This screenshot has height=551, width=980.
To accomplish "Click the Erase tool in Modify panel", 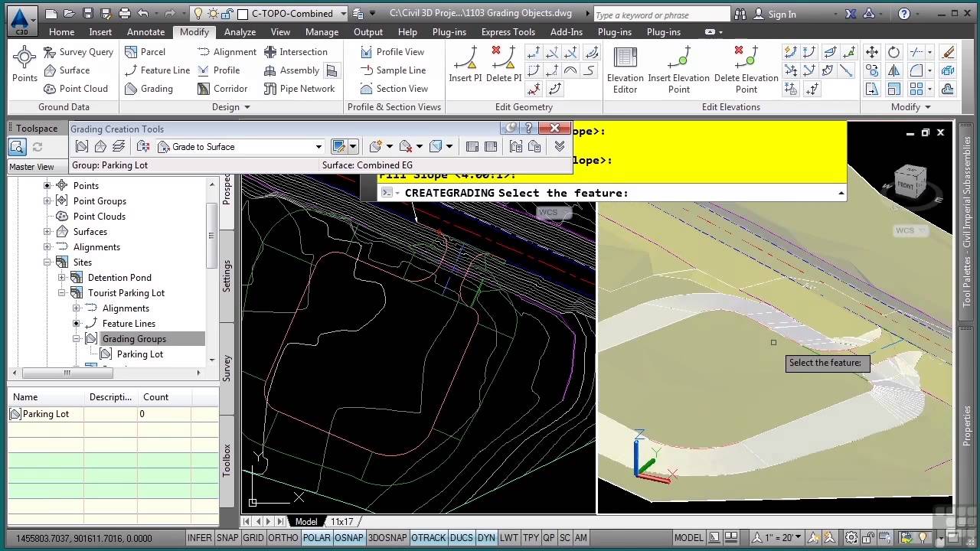I will tap(948, 52).
